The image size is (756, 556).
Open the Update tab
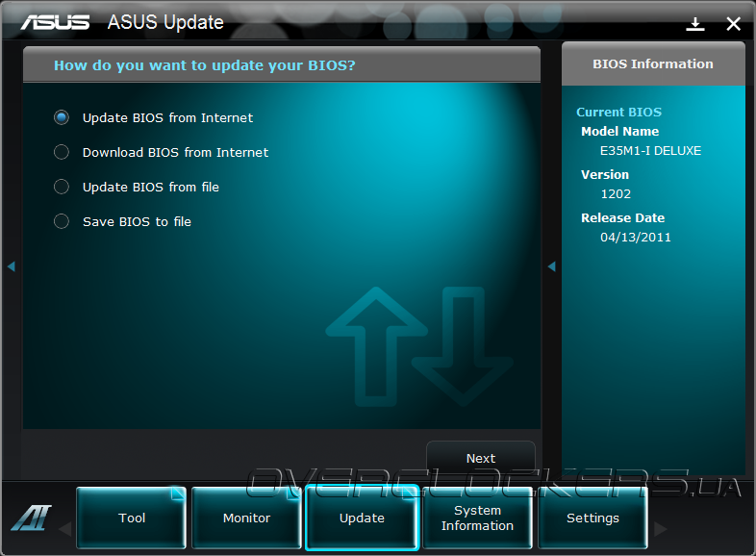(362, 518)
